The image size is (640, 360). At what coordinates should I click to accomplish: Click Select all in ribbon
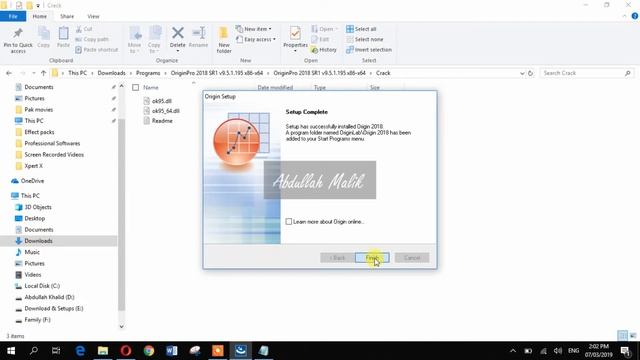pos(361,29)
